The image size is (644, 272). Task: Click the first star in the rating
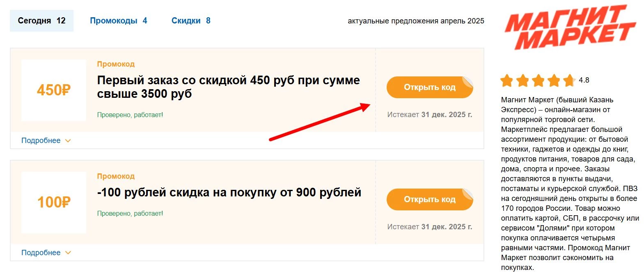coord(507,81)
